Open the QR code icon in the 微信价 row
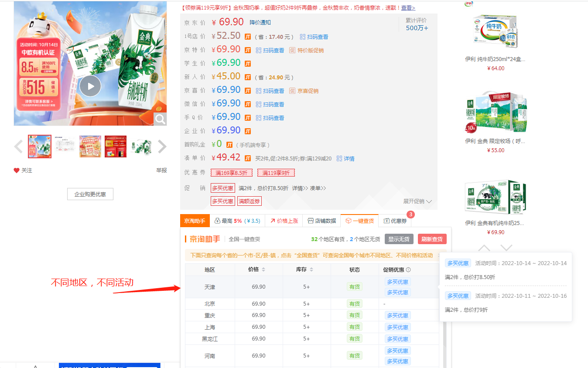 (259, 105)
